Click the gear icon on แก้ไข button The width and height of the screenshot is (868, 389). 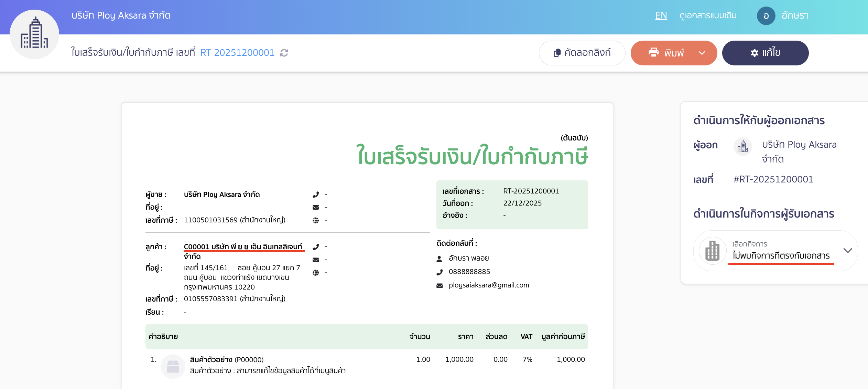pyautogui.click(x=755, y=53)
